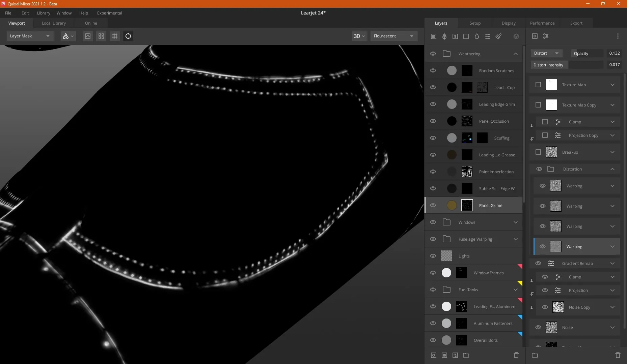The width and height of the screenshot is (627, 364).
Task: Select the Paint Imperfection layer mask thumbnail
Action: (x=467, y=172)
